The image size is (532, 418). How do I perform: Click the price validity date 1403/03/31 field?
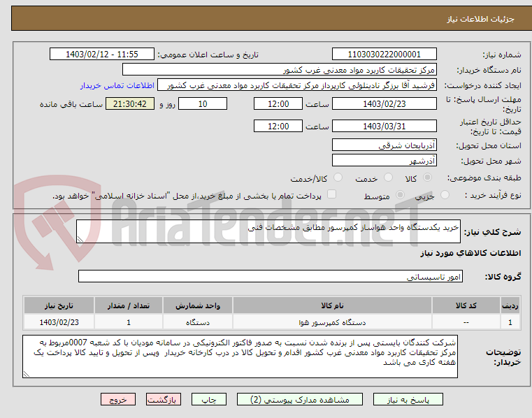[x=384, y=127]
